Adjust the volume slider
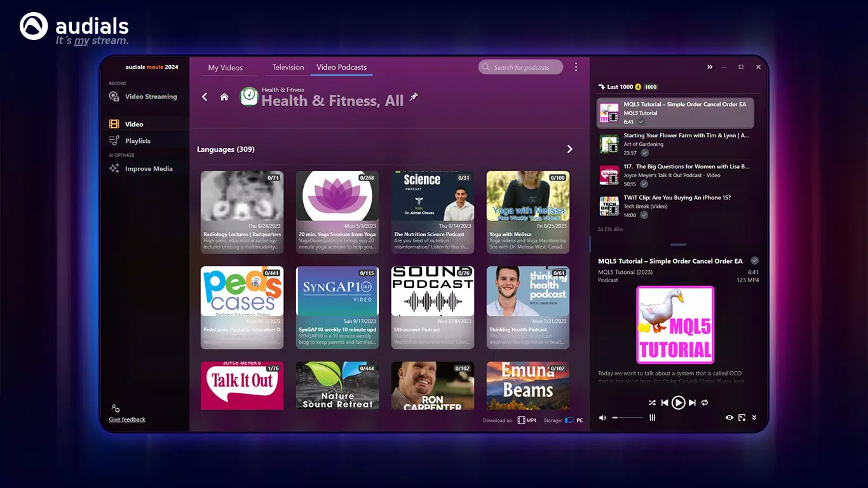Screen dimensions: 868x488 click(628, 417)
